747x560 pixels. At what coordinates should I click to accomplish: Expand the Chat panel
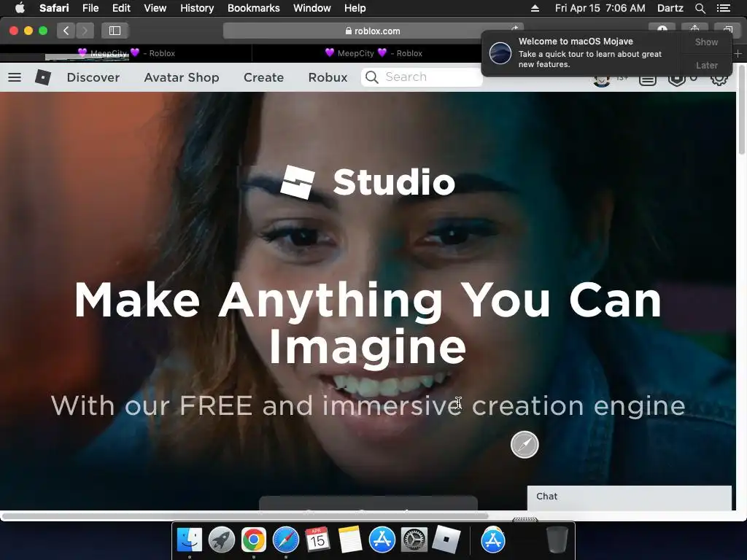point(630,497)
